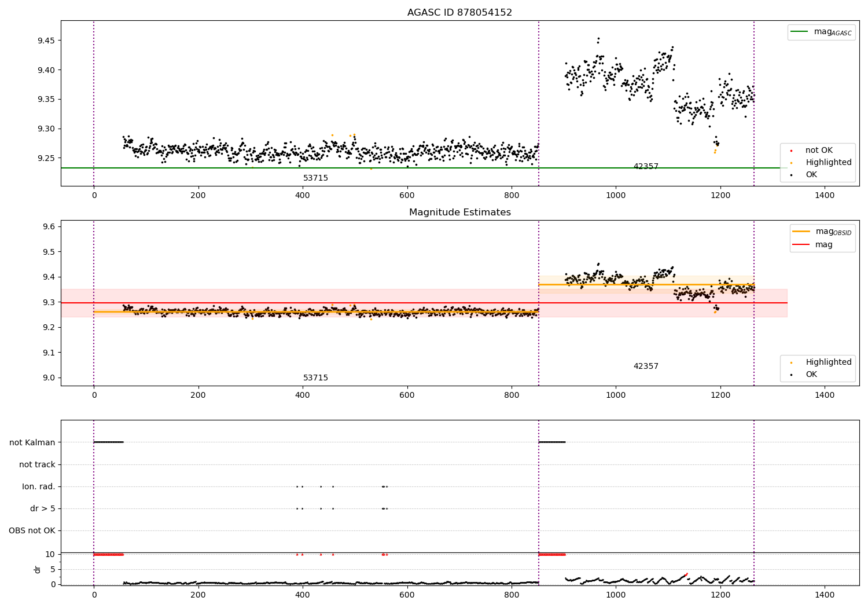Click the 9.0 y-axis tick in middle plot
Screen dimensions: 868x608
48,378
